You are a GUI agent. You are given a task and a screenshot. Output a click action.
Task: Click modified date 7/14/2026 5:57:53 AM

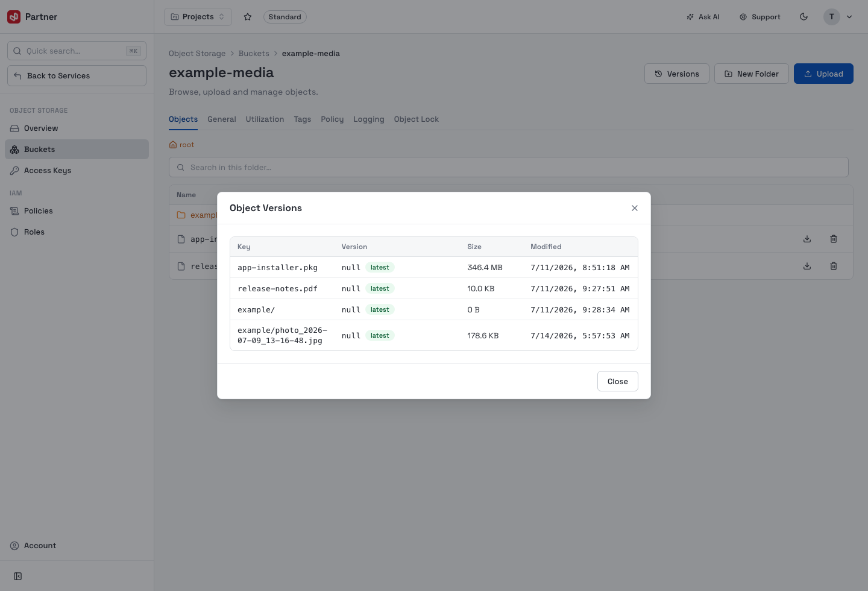pyautogui.click(x=580, y=336)
